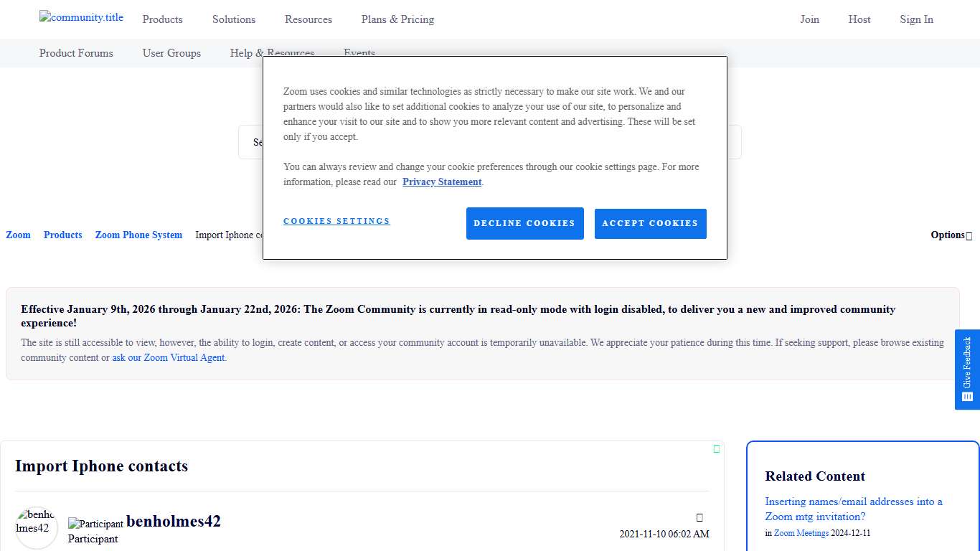Screen dimensions: 980x551
Task: Click the Give Feedback side tab
Action: click(967, 369)
